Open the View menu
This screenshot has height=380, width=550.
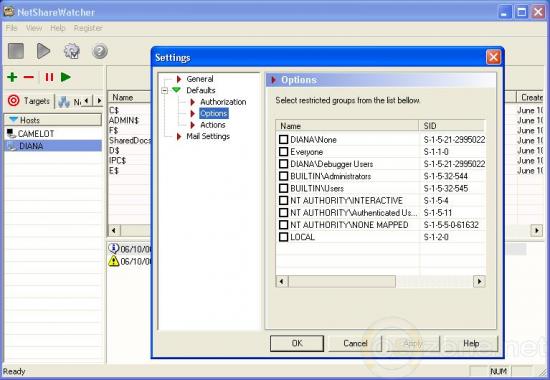34,28
